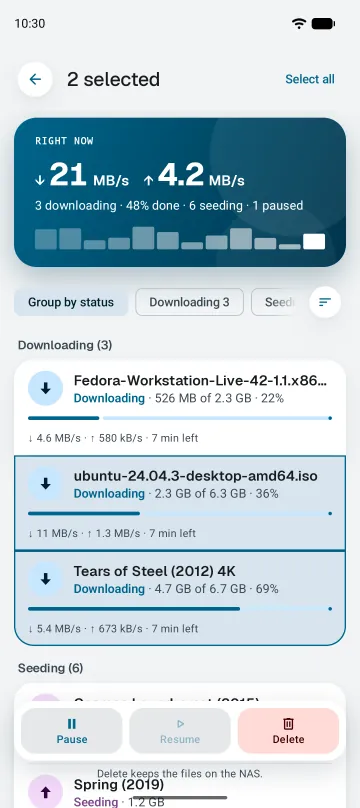Tap the 10:30 clock
This screenshot has width=360, height=808.
(x=30, y=23)
